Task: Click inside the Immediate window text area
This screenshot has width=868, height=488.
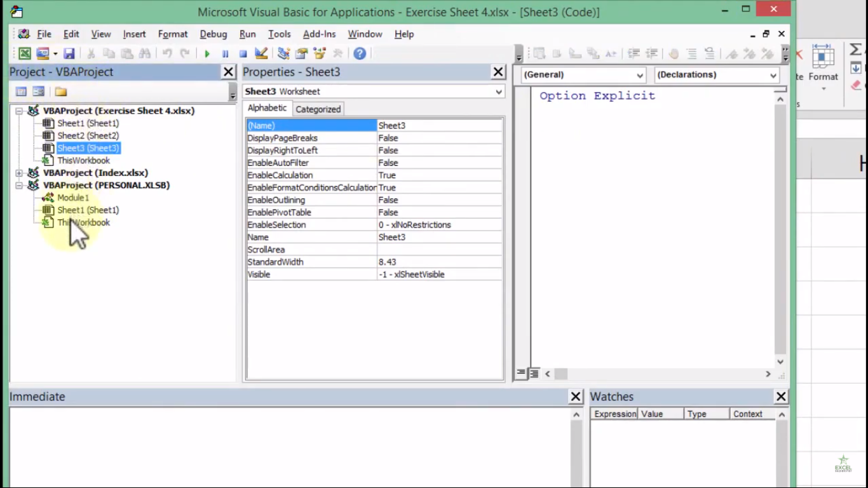Action: 290,447
